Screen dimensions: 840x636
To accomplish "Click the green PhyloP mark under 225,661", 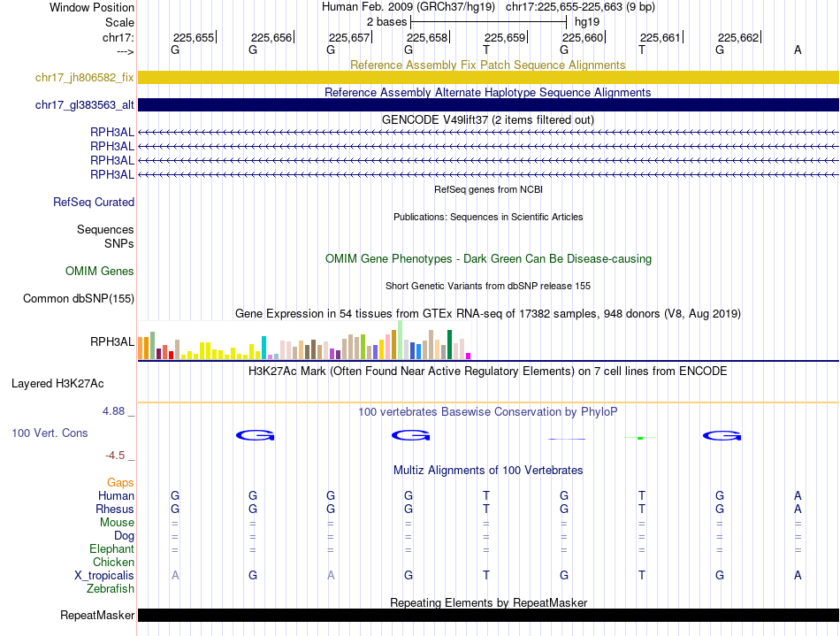I will pos(640,438).
